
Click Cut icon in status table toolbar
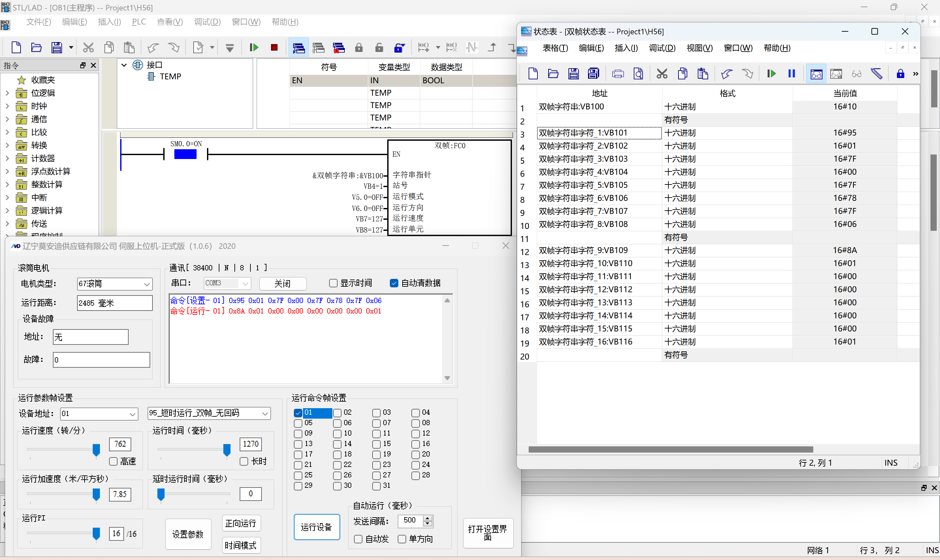pyautogui.click(x=662, y=73)
